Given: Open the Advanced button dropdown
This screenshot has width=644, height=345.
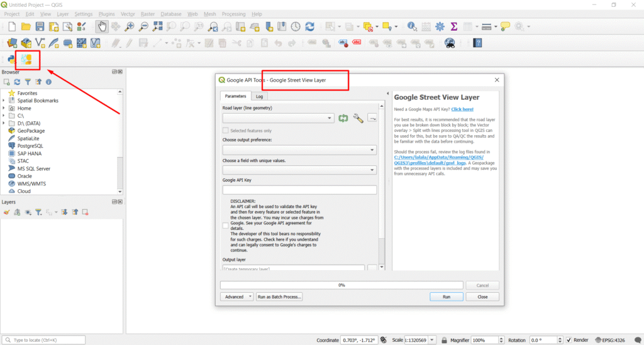Looking at the screenshot, I should pos(236,297).
